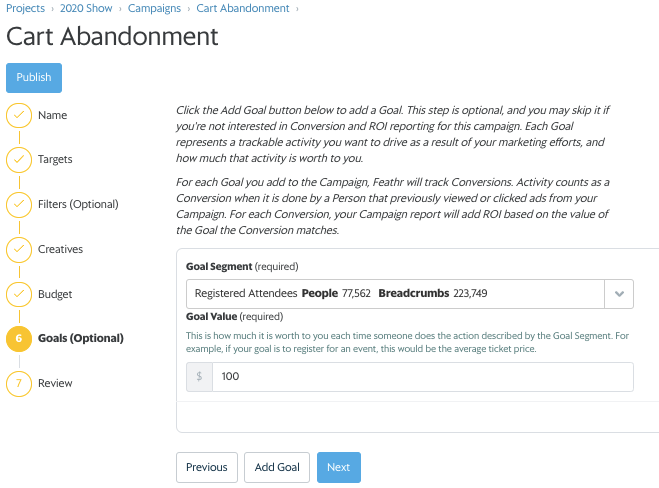Screen dimensions: 659x488
Task: Select the Filters (Optional) step label
Action: pos(78,204)
